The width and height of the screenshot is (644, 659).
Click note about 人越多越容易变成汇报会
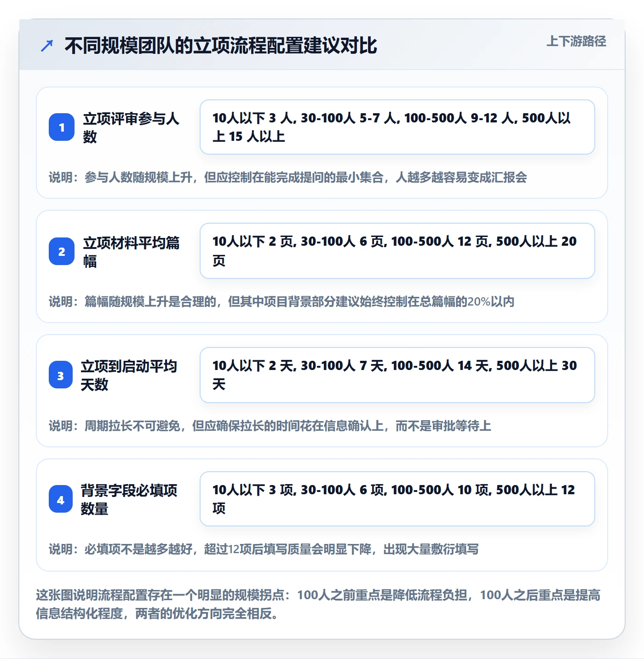(x=288, y=177)
